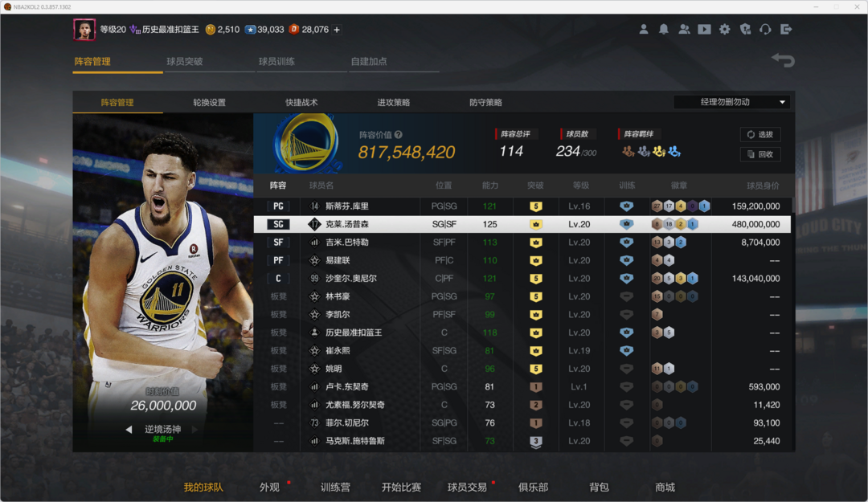Click the 选拔 button
Screen dimensions: 868x502
(x=760, y=135)
